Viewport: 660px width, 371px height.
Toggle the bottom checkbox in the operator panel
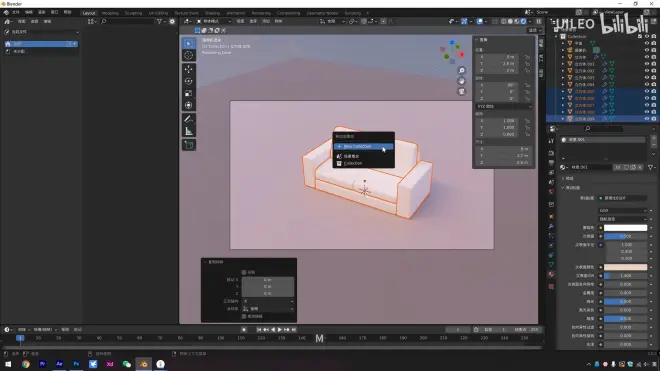pyautogui.click(x=244, y=316)
